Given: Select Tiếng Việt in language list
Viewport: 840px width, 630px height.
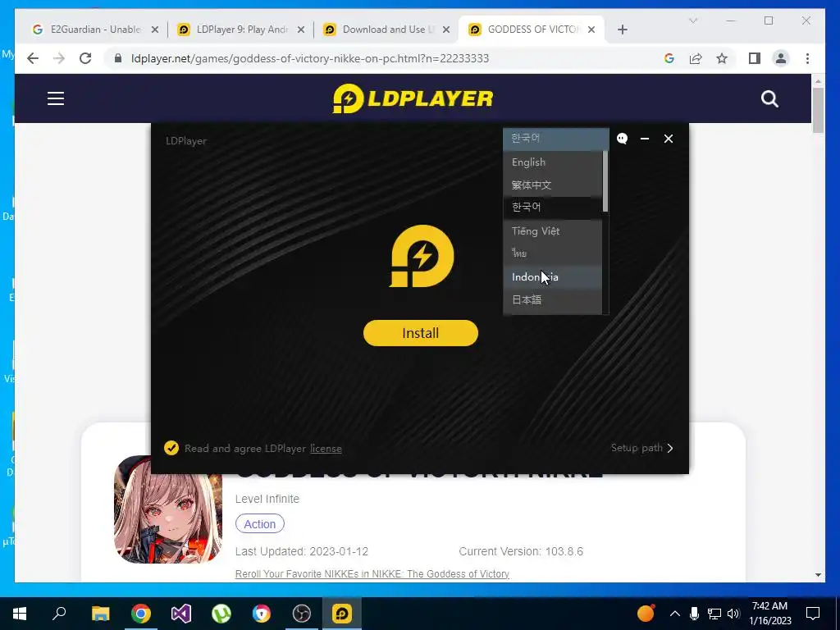Looking at the screenshot, I should [553, 231].
